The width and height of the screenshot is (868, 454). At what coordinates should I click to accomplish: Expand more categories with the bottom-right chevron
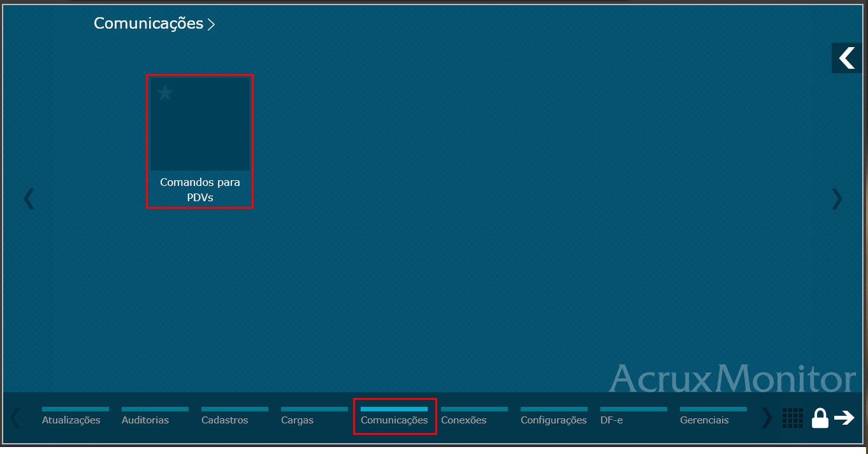(766, 418)
